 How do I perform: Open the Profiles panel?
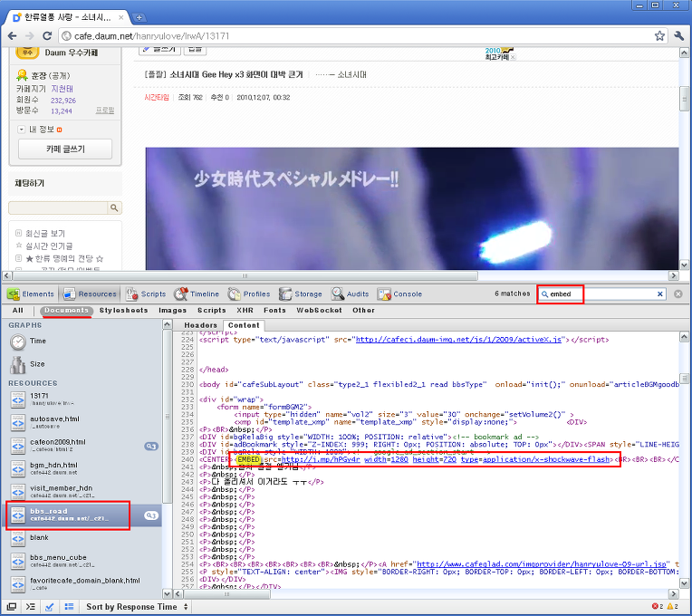(249, 294)
